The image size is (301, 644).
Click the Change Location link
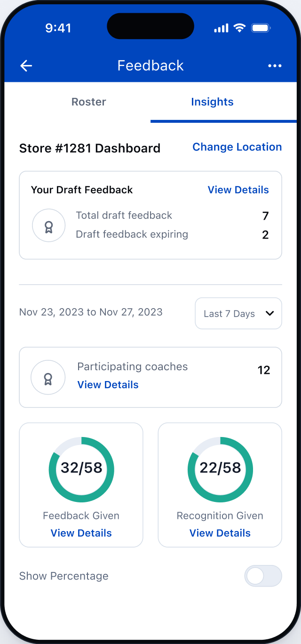coord(237,147)
